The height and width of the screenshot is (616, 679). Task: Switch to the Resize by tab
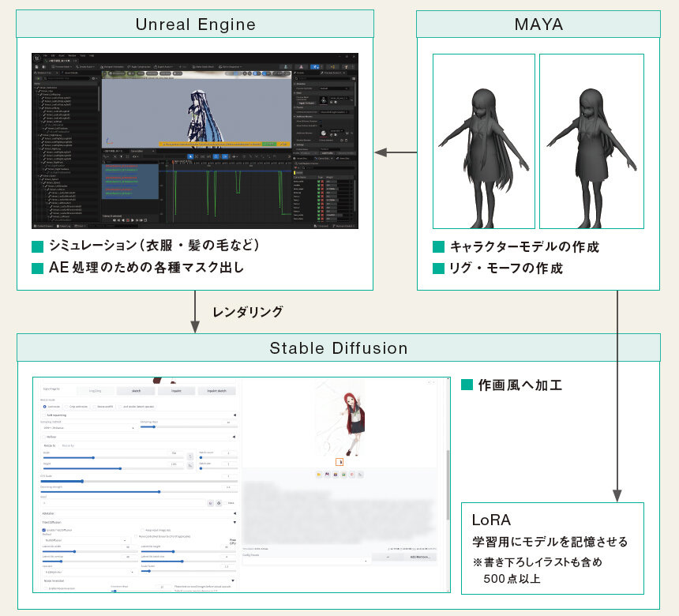[x=68, y=445]
